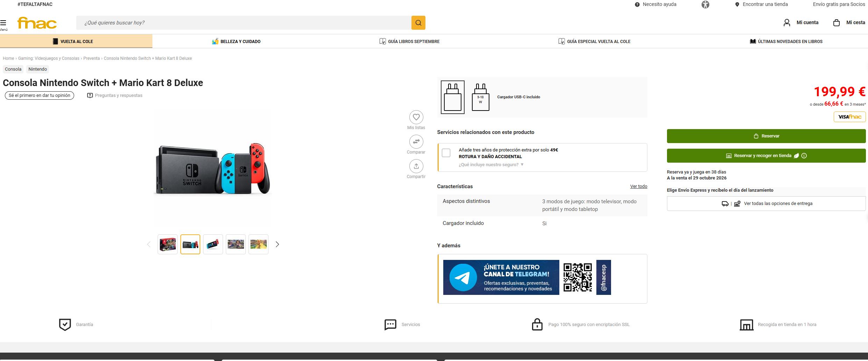
Task: Open the accessibility options icon
Action: click(x=705, y=5)
